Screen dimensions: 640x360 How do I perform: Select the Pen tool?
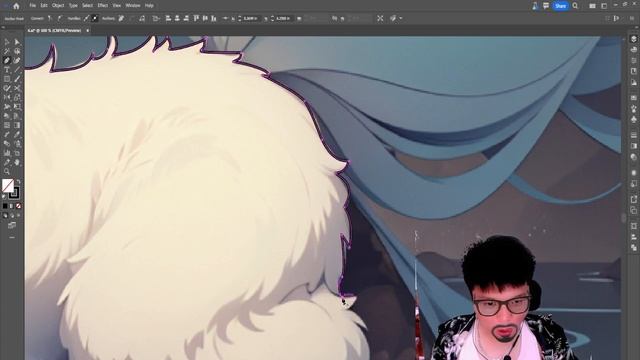pos(7,60)
